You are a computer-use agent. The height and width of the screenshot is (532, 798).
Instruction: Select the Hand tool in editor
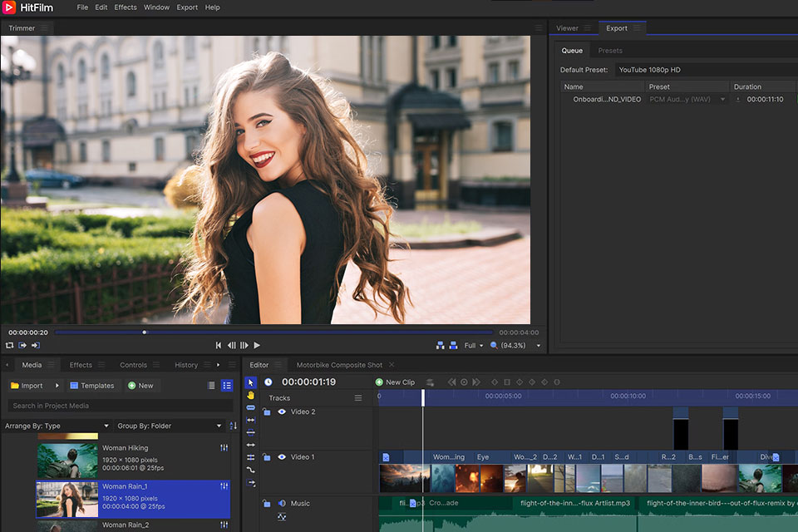pyautogui.click(x=250, y=395)
